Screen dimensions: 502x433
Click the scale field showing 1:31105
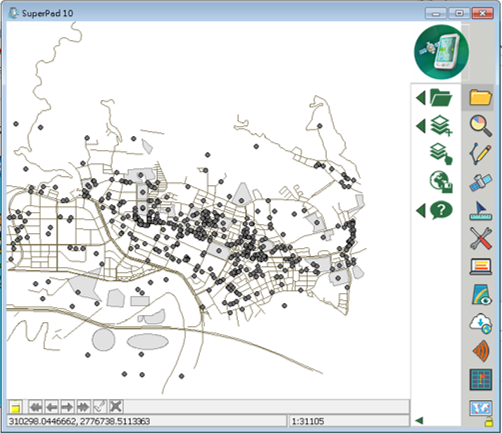pyautogui.click(x=349, y=421)
